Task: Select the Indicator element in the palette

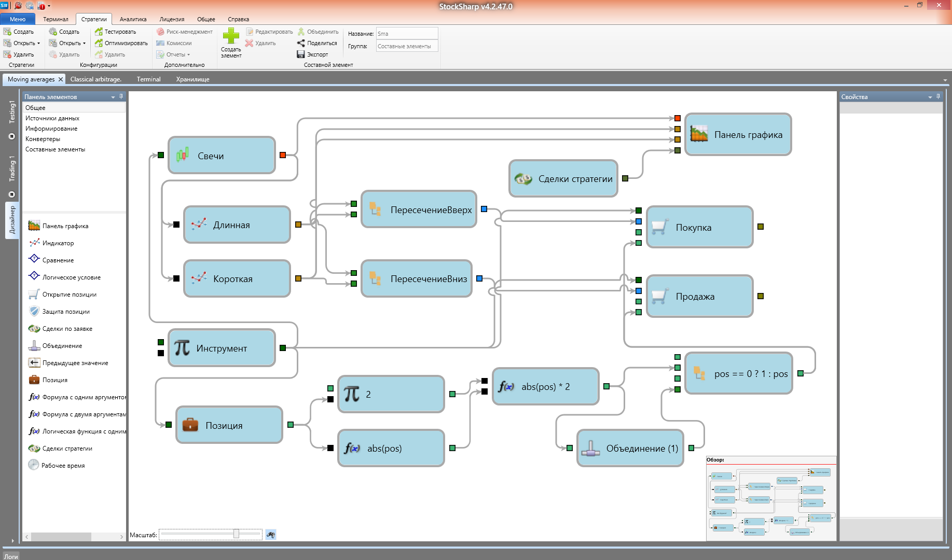Action: point(58,243)
